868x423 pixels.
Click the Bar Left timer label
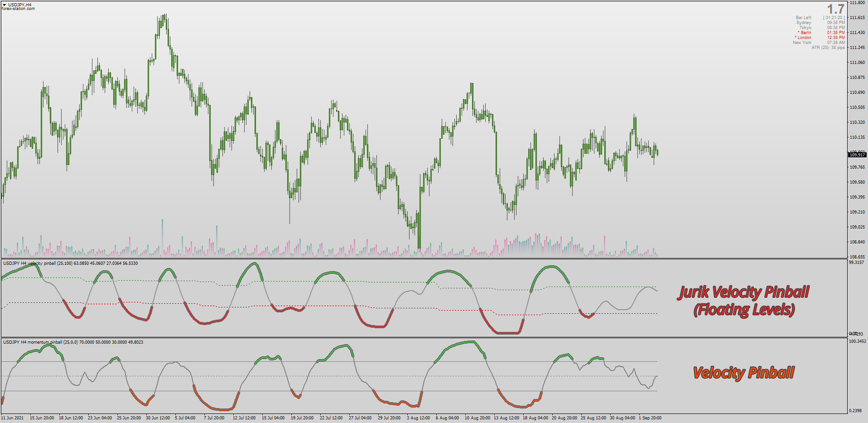tap(804, 18)
